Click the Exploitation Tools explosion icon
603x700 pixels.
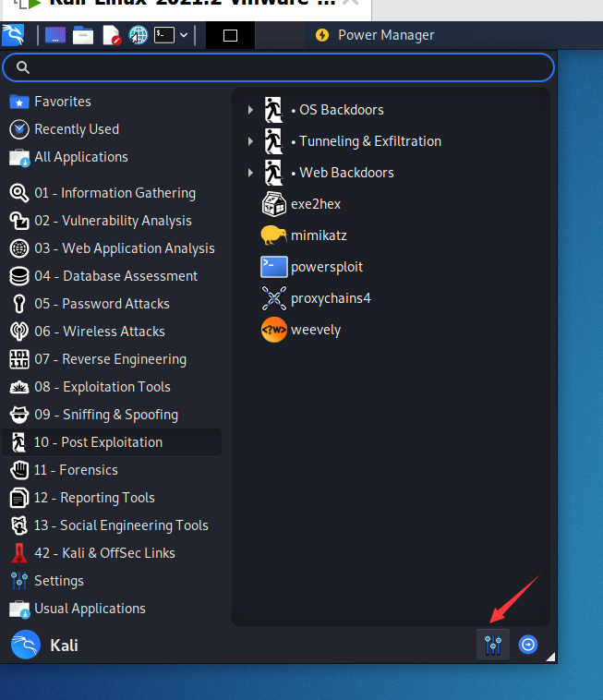click(19, 387)
